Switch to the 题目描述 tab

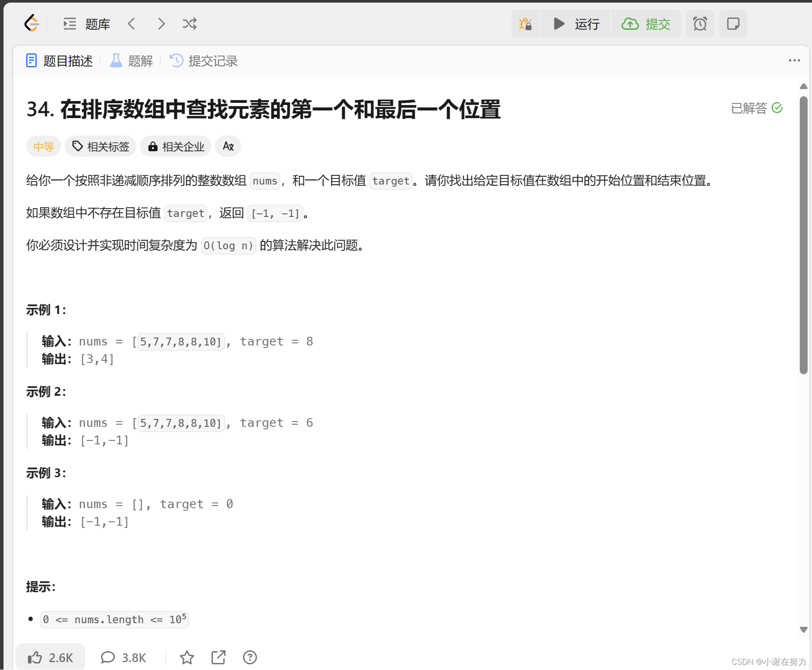tap(59, 61)
